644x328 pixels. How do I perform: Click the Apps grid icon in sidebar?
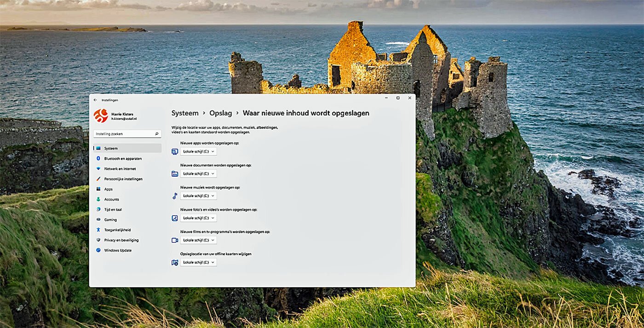click(x=98, y=189)
